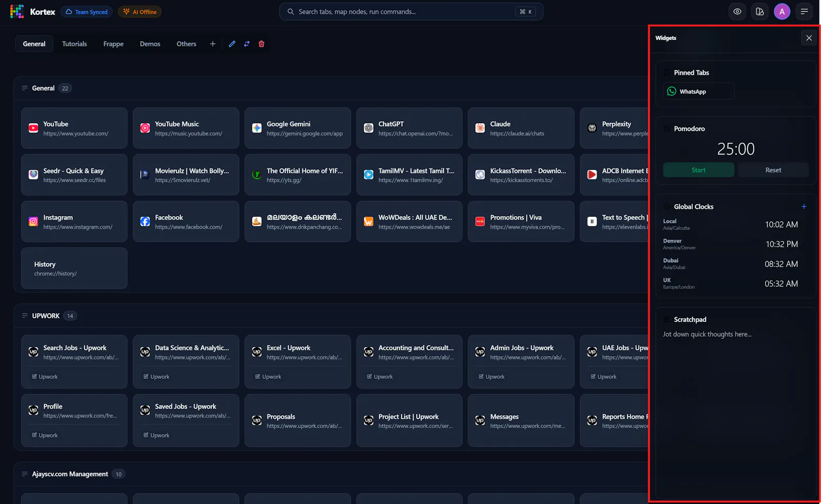Click the blue swap arrows icon

coord(247,44)
